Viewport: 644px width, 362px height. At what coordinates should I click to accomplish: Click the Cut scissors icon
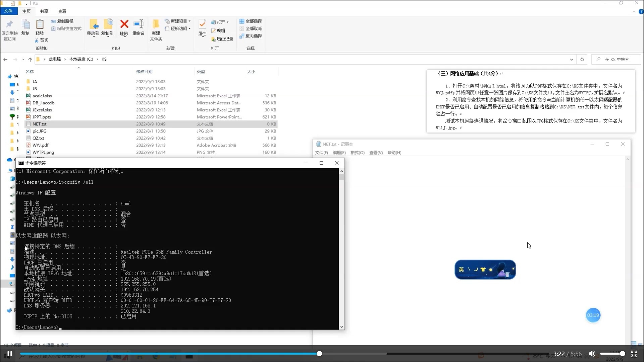pyautogui.click(x=37, y=40)
